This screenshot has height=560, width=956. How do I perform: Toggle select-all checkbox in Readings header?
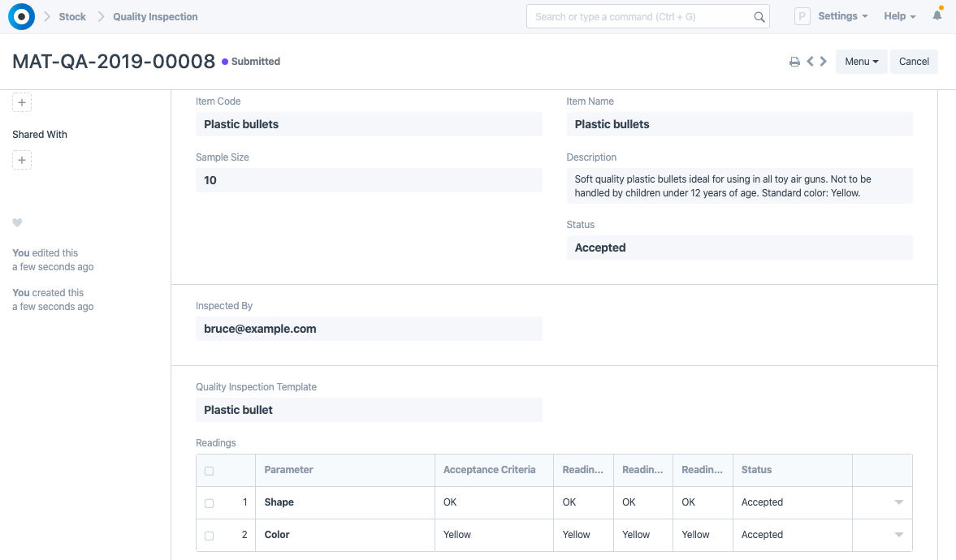209,471
